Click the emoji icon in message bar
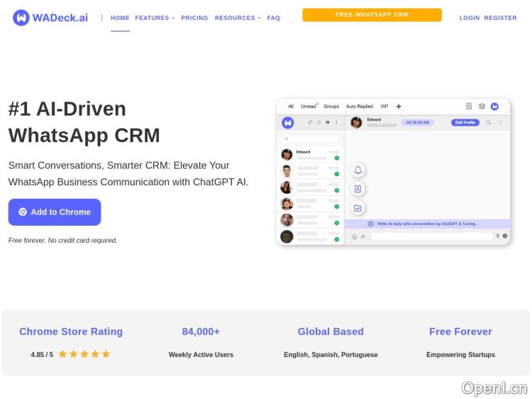This screenshot has width=532, height=399. (x=354, y=236)
